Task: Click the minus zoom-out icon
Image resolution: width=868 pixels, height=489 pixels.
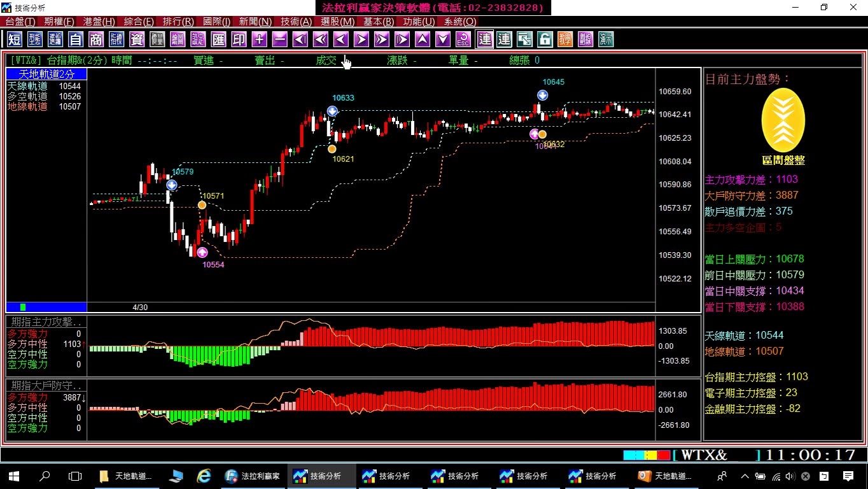Action: point(279,39)
